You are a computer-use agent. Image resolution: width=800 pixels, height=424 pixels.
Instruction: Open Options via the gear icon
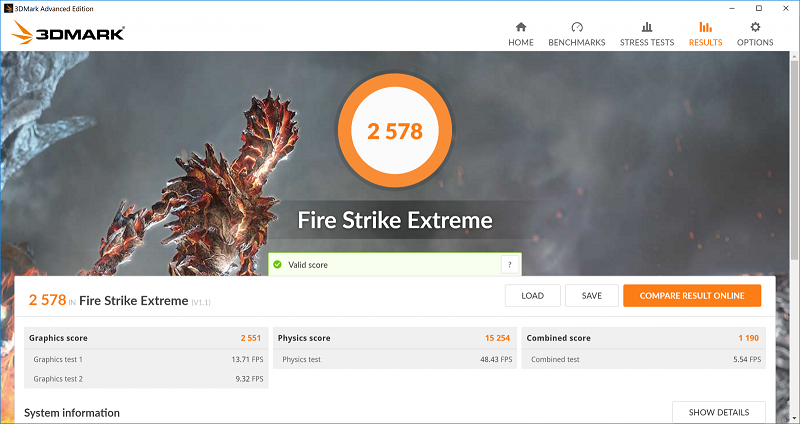(755, 27)
